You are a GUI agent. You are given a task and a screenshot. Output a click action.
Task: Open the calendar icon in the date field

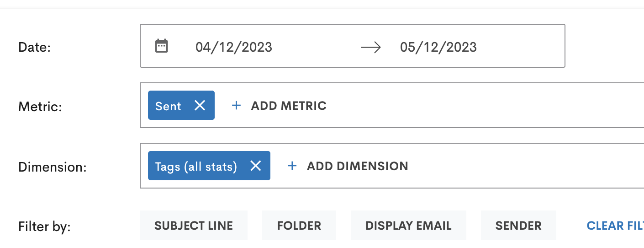point(162,46)
